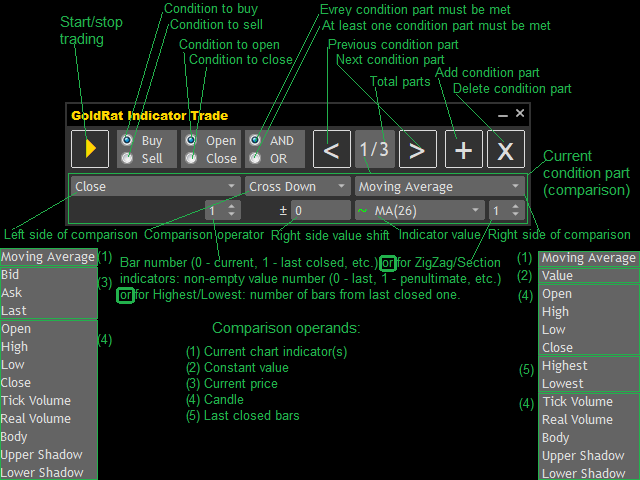This screenshot has width=640, height=480.
Task: Choose the Close condition radio button
Action: [191, 158]
